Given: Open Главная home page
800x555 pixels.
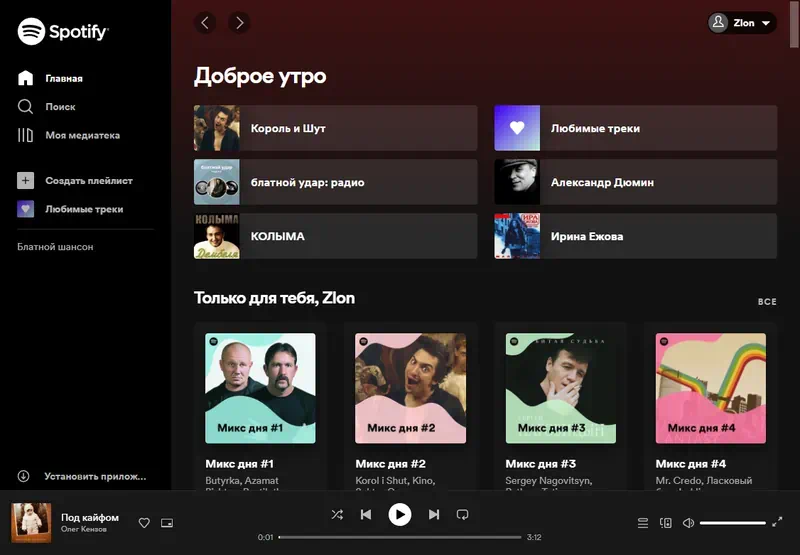Looking at the screenshot, I should pyautogui.click(x=50, y=78).
